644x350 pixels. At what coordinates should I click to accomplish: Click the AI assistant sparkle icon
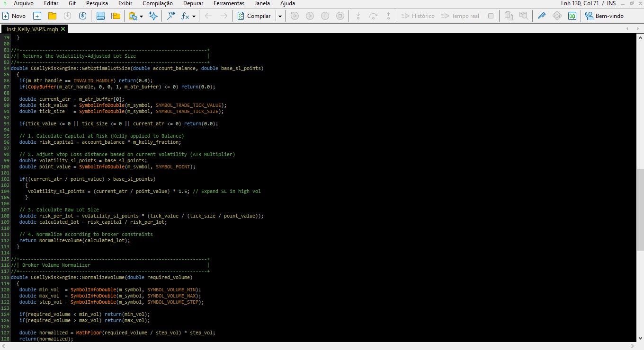point(154,16)
